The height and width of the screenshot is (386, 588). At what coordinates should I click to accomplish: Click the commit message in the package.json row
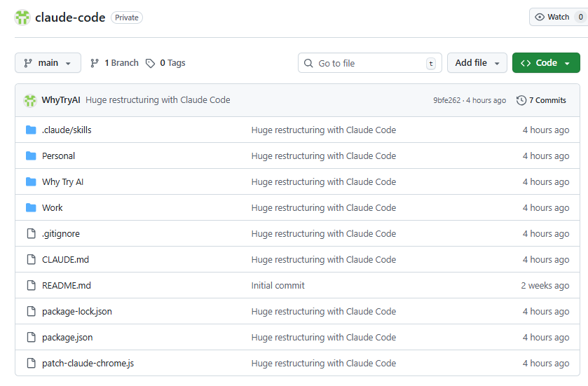(324, 337)
